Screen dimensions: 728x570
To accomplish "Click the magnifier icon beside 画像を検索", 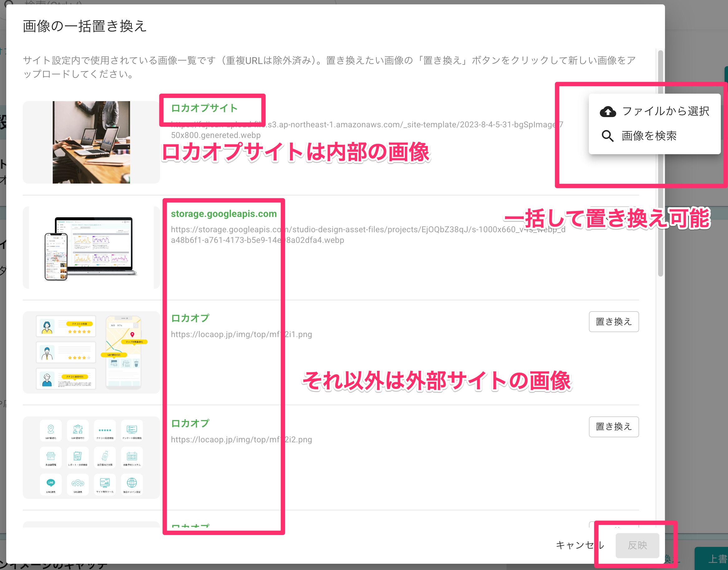I will 608,136.
